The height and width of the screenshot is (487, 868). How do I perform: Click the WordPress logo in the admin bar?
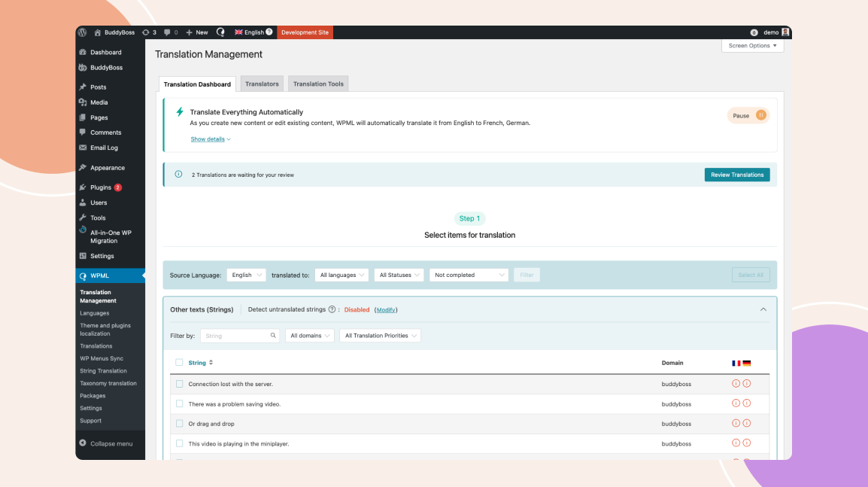point(82,32)
